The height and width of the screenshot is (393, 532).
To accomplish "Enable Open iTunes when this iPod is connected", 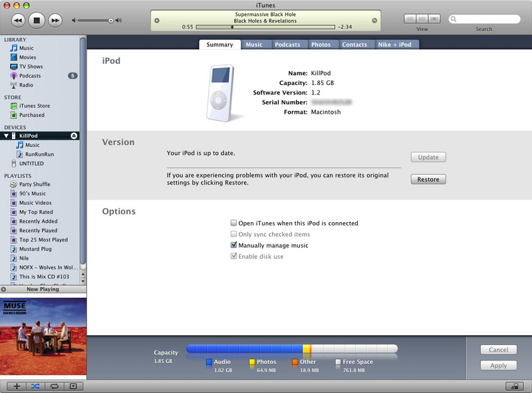I will (x=233, y=223).
